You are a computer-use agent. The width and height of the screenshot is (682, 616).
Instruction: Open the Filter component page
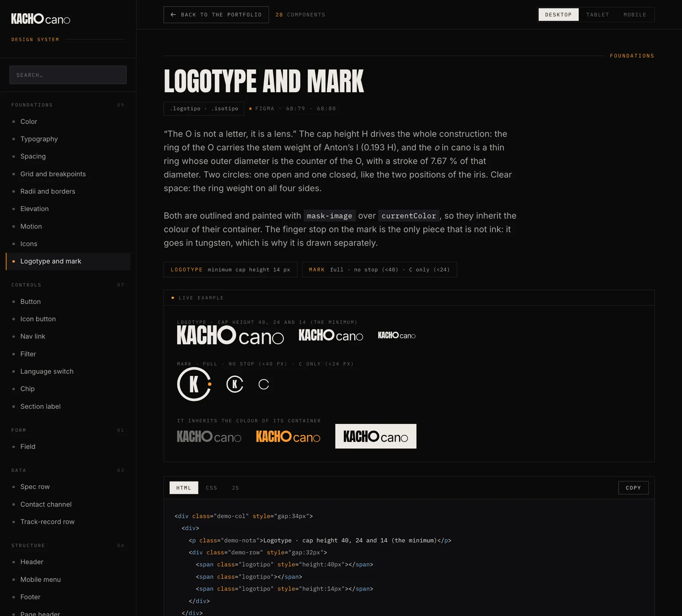(68, 354)
